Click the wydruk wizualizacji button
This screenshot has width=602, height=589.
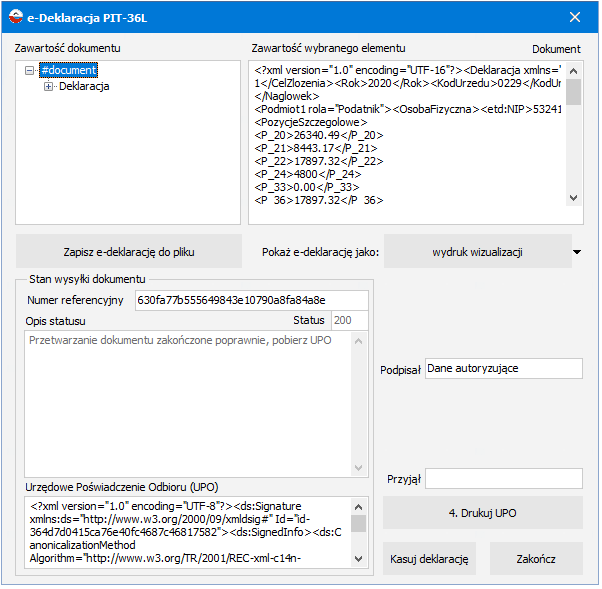(478, 252)
